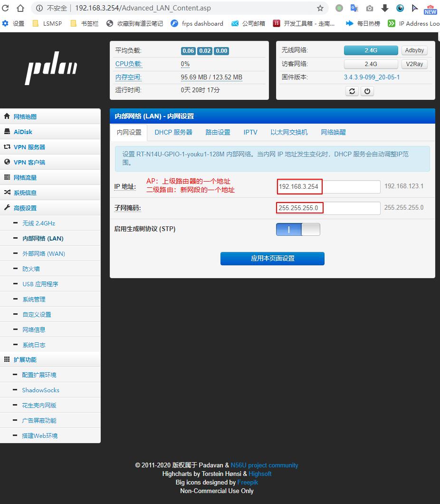Click the 应用本页面设置 button
This screenshot has height=504, width=440.
(272, 259)
